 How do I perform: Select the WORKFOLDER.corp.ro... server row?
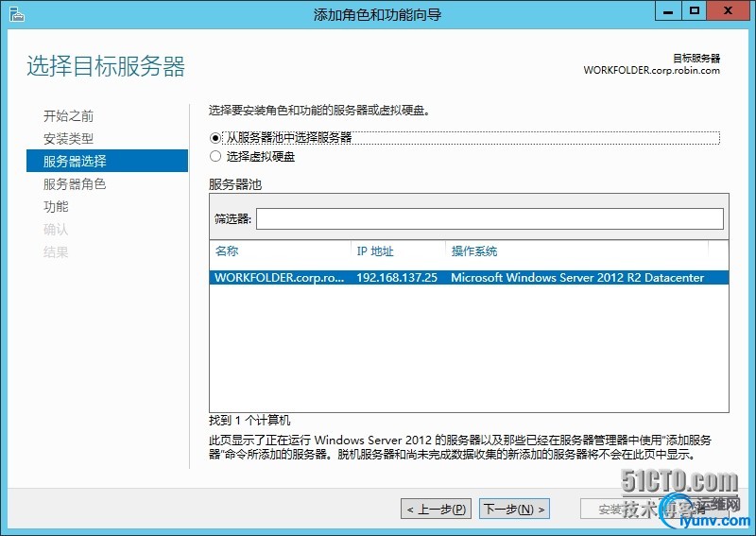point(469,277)
